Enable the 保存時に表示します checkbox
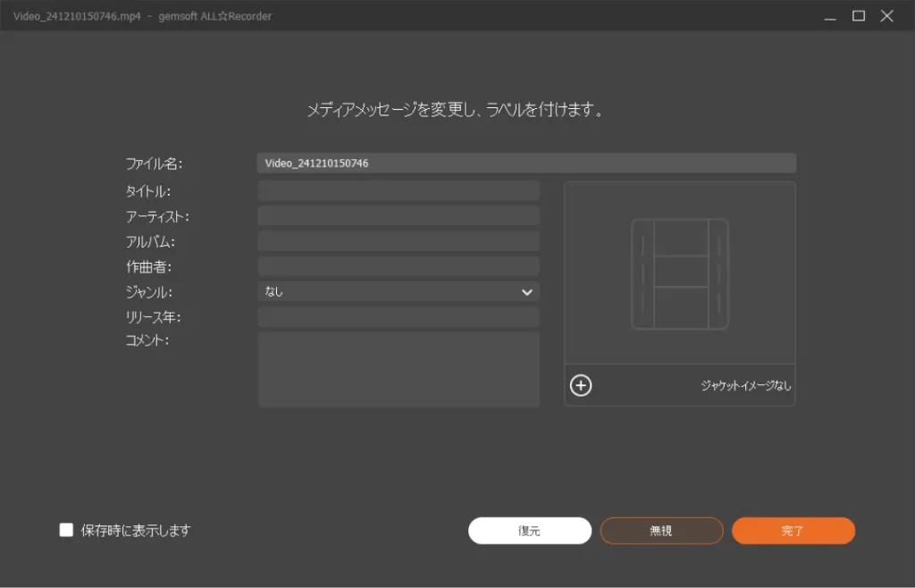 (x=66, y=530)
